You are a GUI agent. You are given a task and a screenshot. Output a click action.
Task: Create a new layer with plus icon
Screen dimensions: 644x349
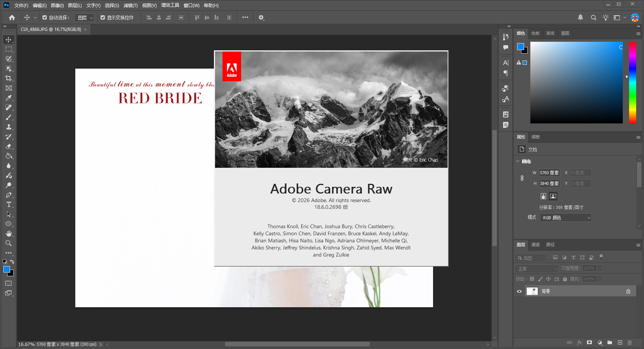[x=620, y=342]
